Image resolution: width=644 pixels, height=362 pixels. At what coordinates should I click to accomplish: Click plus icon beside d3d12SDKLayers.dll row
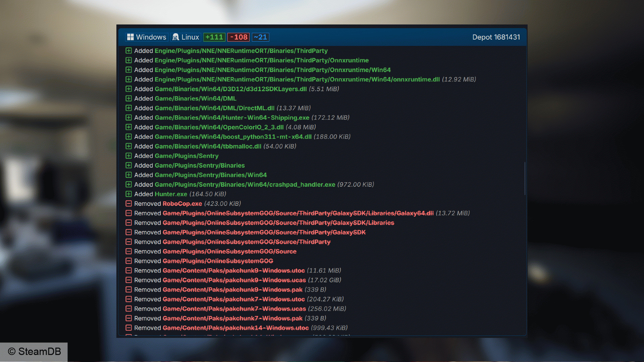click(x=128, y=89)
